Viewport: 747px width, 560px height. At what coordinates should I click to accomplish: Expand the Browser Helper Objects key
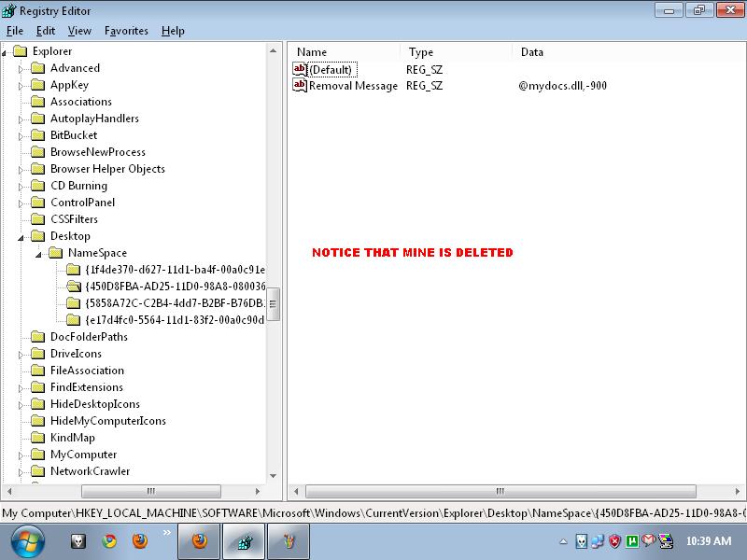click(21, 170)
